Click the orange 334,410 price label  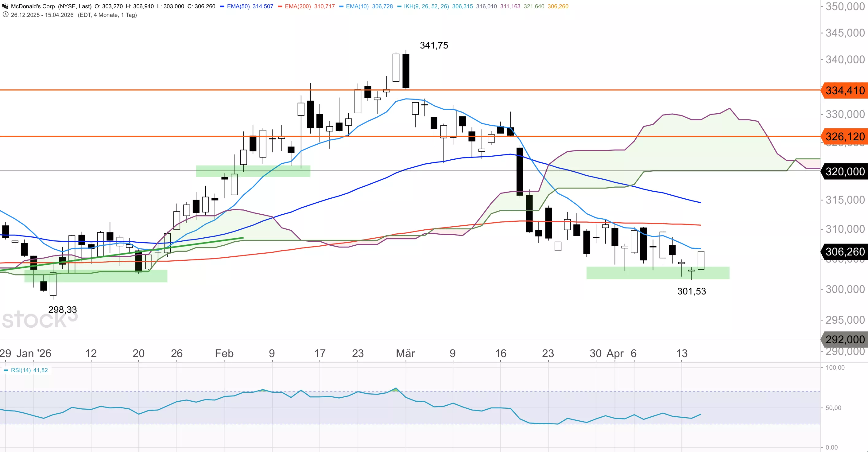point(845,90)
